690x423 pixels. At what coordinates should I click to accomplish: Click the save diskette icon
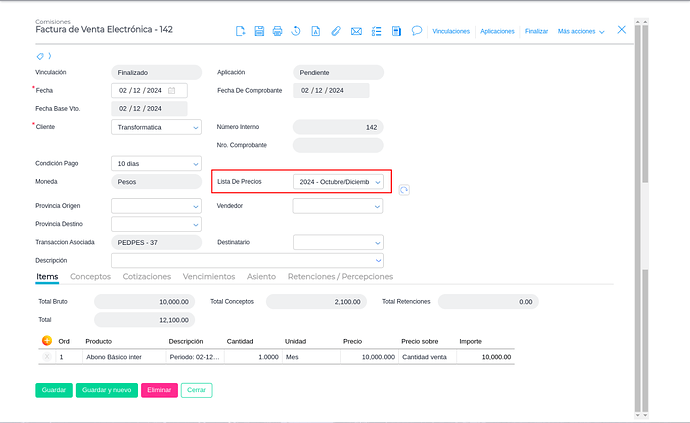click(259, 31)
